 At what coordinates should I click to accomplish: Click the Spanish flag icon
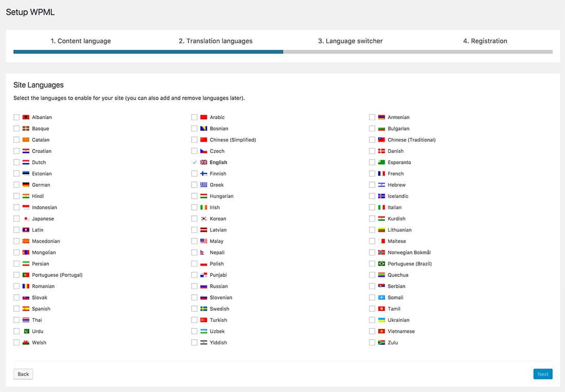(26, 309)
